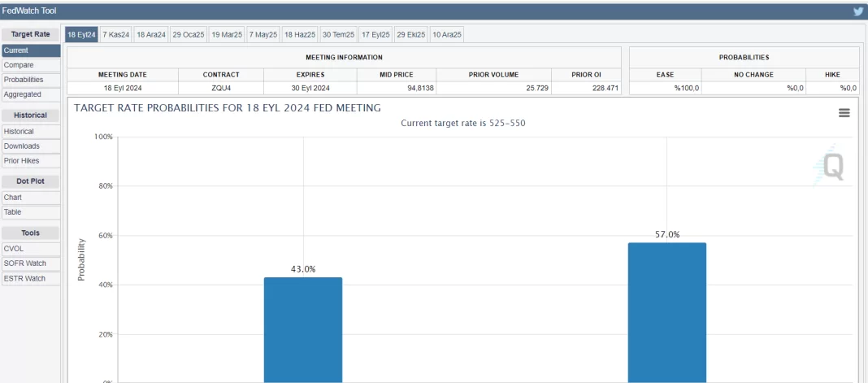Screen dimensions: 868x383
Task: Select Current under Target Rate
Action: 31,50
